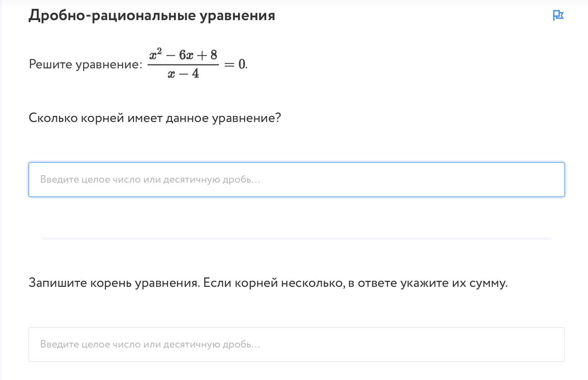Viewport: 588px width, 380px height.
Task: Click the blue flag icon
Action: pos(558,15)
